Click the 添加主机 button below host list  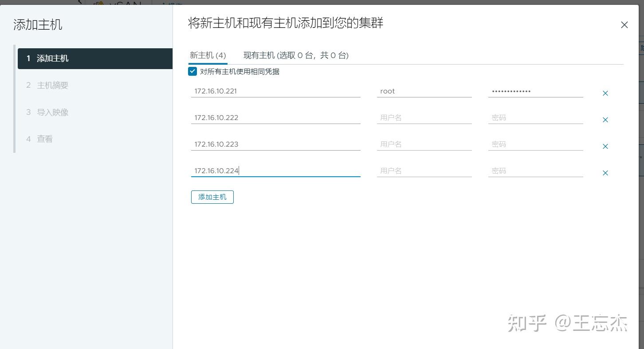tap(212, 197)
